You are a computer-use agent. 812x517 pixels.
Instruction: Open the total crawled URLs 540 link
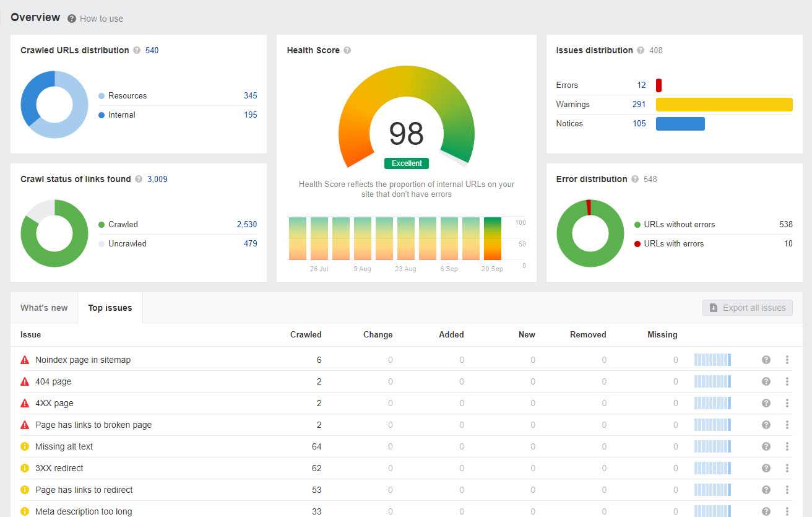[x=152, y=50]
